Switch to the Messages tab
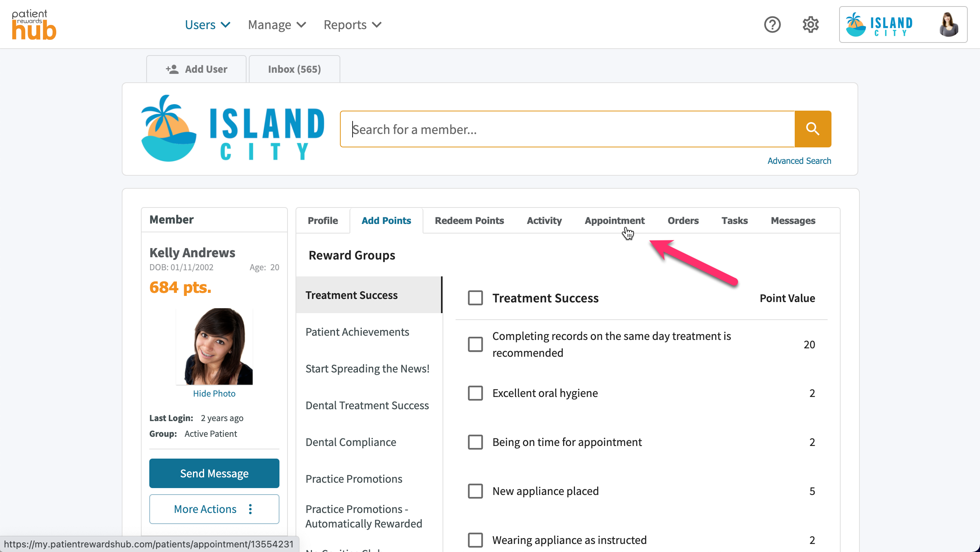This screenshot has height=552, width=980. (x=793, y=220)
